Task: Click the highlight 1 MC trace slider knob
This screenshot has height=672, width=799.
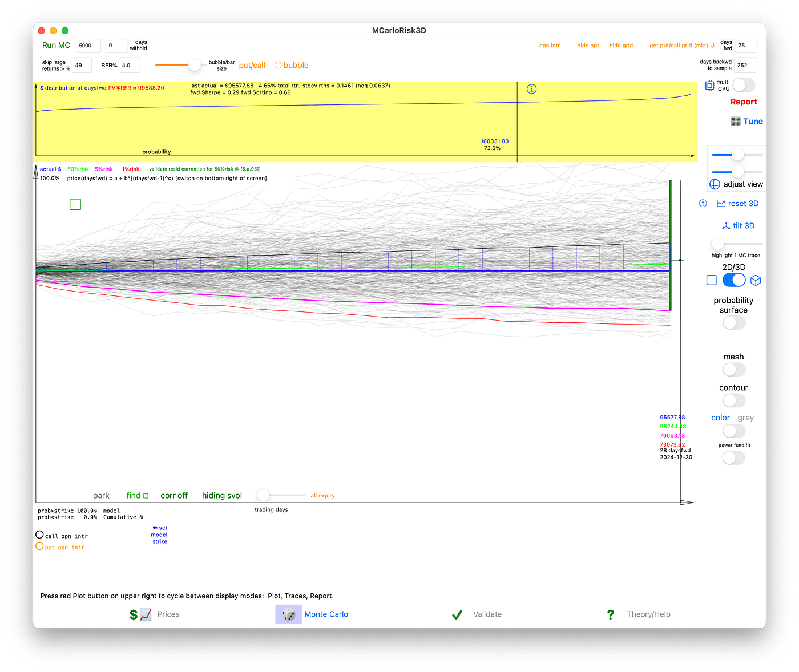Action: tap(717, 244)
